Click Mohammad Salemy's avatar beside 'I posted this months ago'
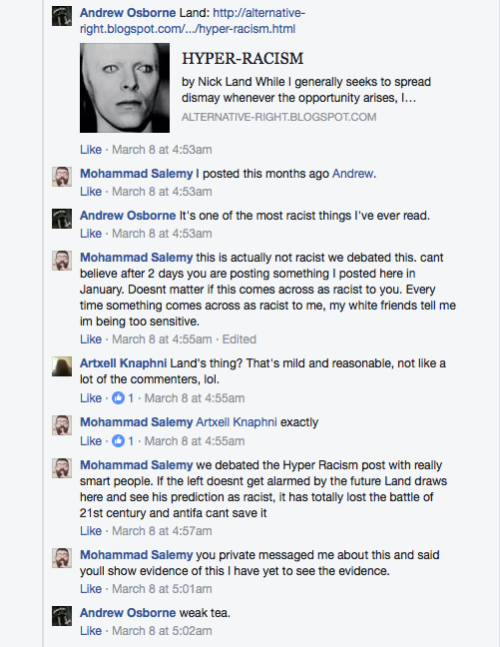Image resolution: width=500 pixels, height=647 pixels. [x=62, y=177]
